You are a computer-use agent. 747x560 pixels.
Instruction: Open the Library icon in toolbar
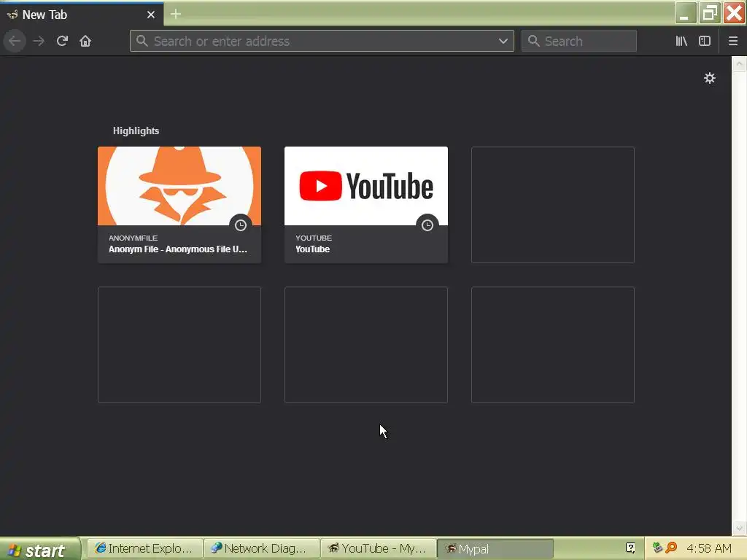[x=681, y=41]
